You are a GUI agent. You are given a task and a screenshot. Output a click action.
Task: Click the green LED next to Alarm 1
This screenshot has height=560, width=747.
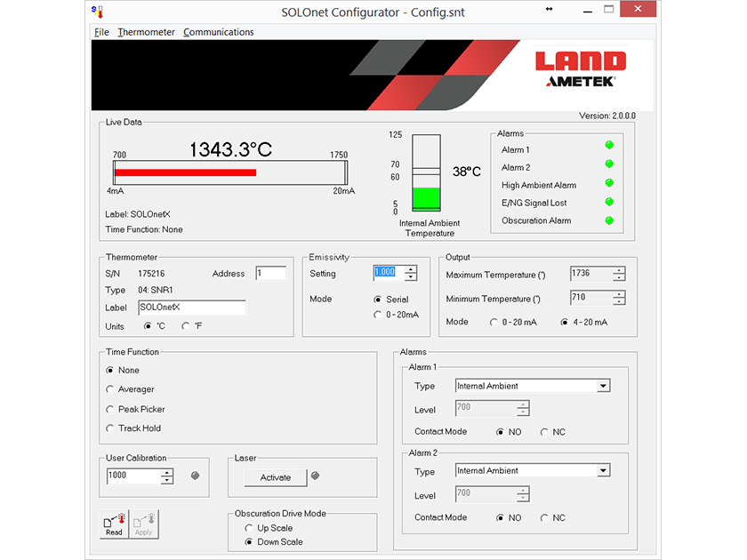click(x=609, y=144)
